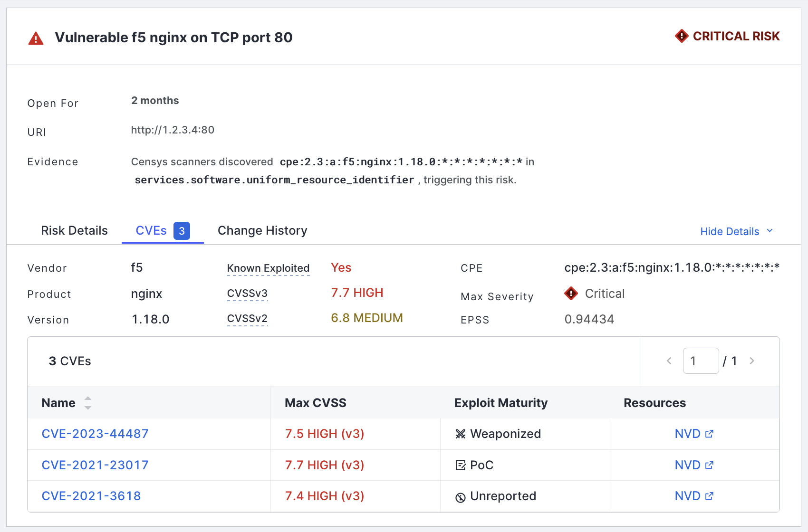808x532 pixels.
Task: Click the PoC maturity text
Action: tap(481, 465)
